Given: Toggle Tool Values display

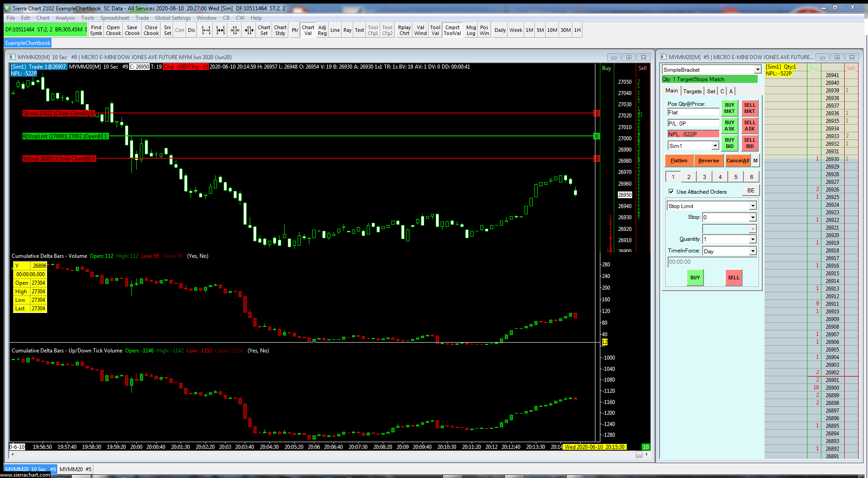Looking at the screenshot, I should [x=435, y=30].
